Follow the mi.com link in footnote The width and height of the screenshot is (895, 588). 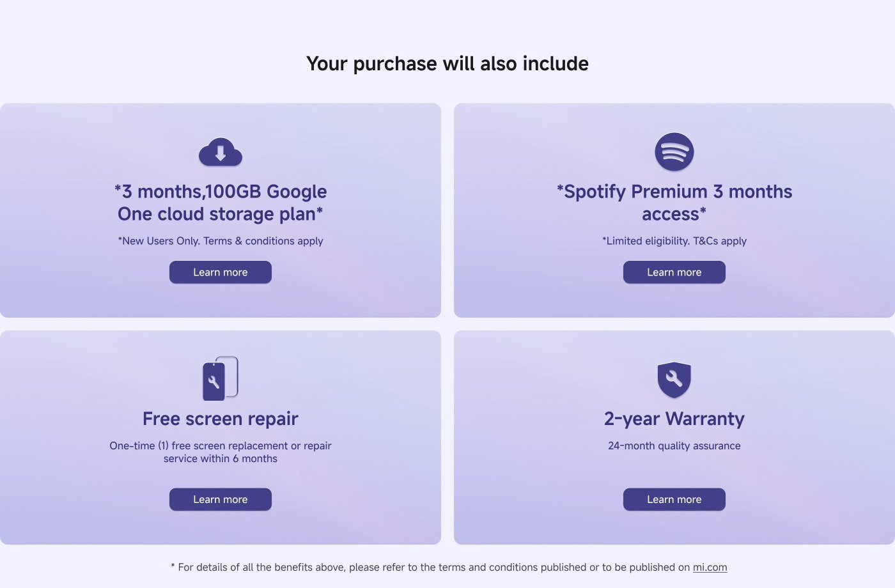(710, 567)
